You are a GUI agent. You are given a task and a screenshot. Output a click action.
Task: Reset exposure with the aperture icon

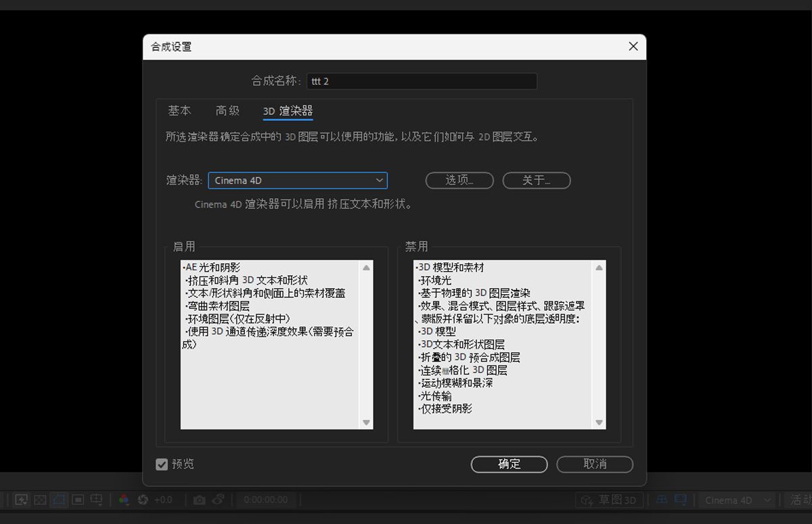143,499
